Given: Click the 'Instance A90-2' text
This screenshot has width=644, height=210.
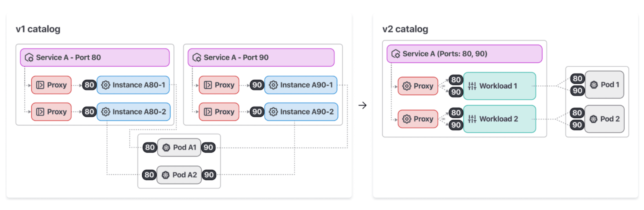Looking at the screenshot, I should click(307, 112).
